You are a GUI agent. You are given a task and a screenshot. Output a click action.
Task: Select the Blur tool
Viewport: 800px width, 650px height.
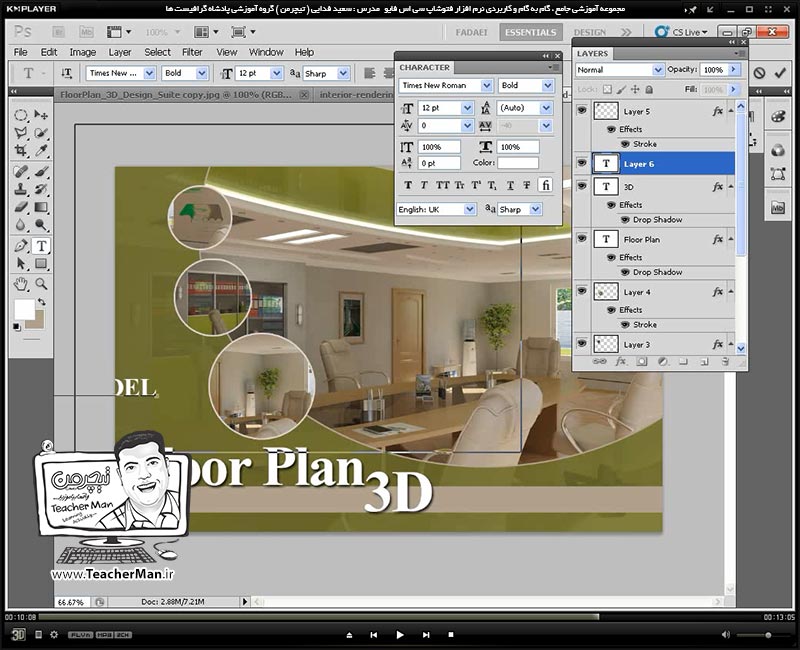click(x=20, y=225)
